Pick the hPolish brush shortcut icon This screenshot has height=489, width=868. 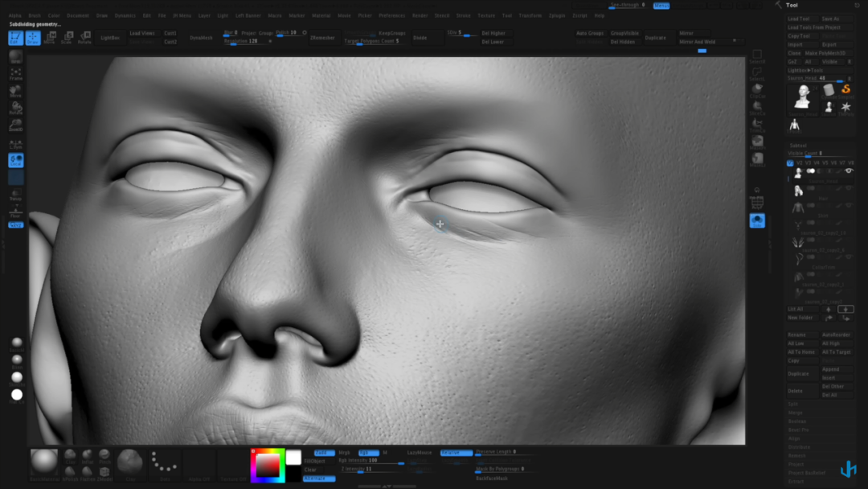click(70, 473)
